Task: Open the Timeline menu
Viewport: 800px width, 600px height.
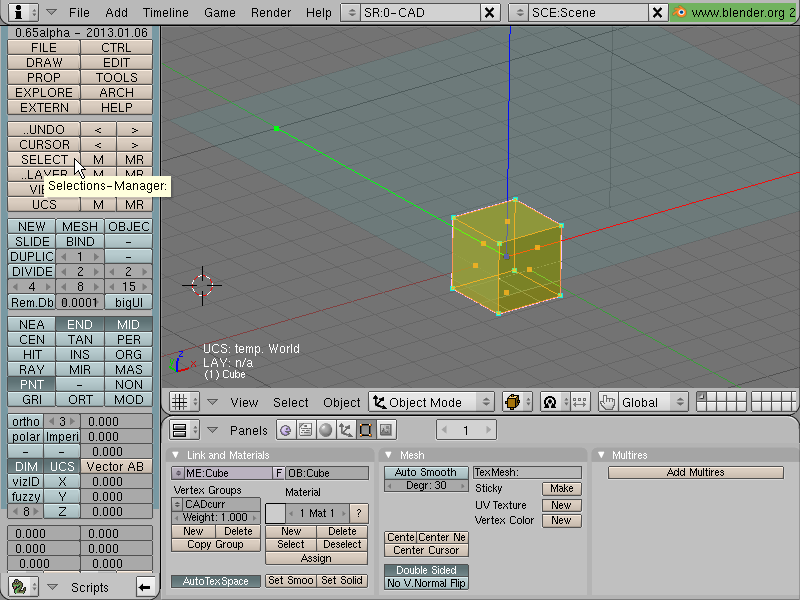Action: (x=165, y=12)
